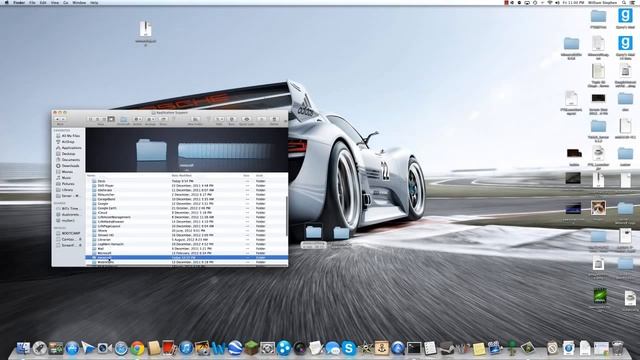This screenshot has height=360, width=640.
Task: Open the Path dropdown in Finder toolbar
Action: tap(219, 119)
